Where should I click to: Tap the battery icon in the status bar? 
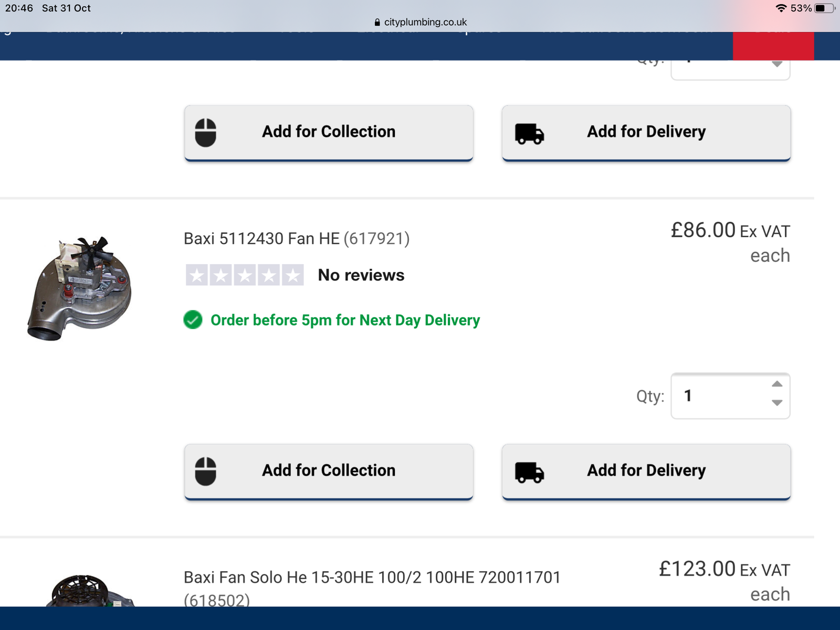click(x=823, y=8)
